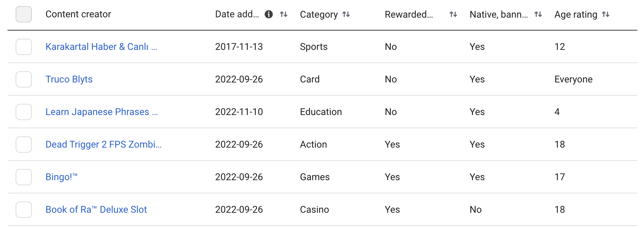Open the Bingo!™ app link
The image size is (644, 228).
coord(61,177)
